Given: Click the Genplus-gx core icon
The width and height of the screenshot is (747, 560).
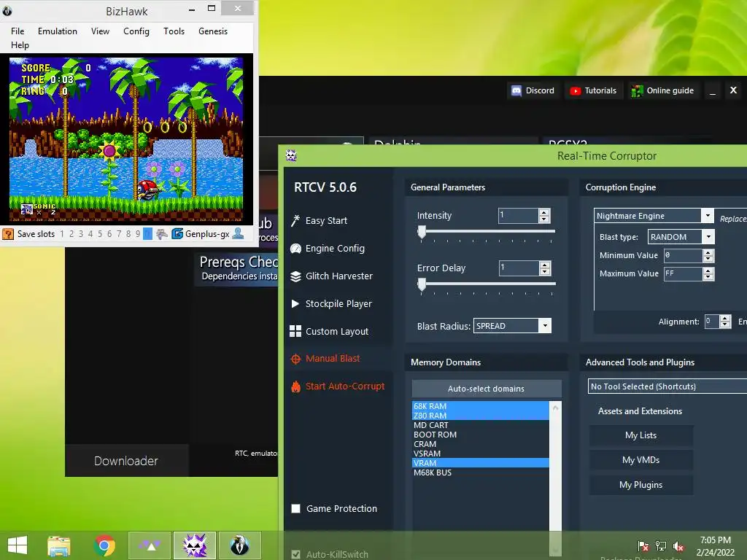Looking at the screenshot, I should coord(177,234).
